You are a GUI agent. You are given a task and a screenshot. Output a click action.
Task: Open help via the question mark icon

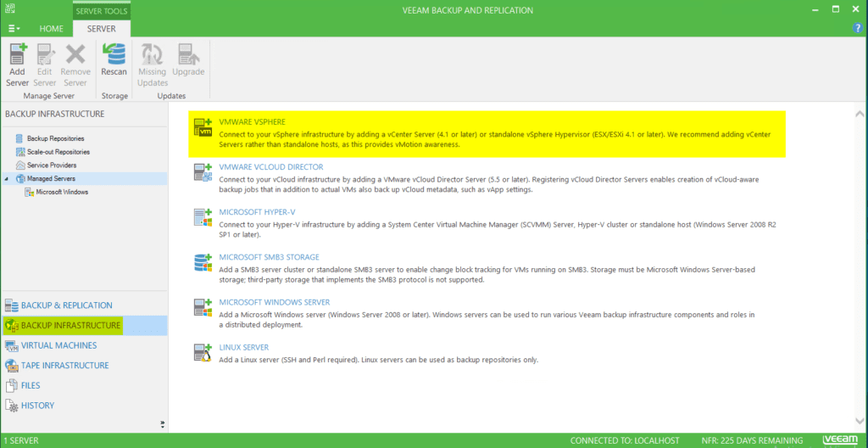(860, 28)
